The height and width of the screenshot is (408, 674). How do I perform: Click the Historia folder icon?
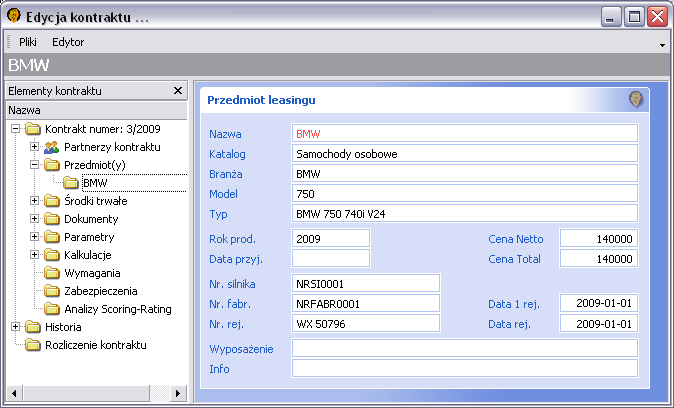32,327
